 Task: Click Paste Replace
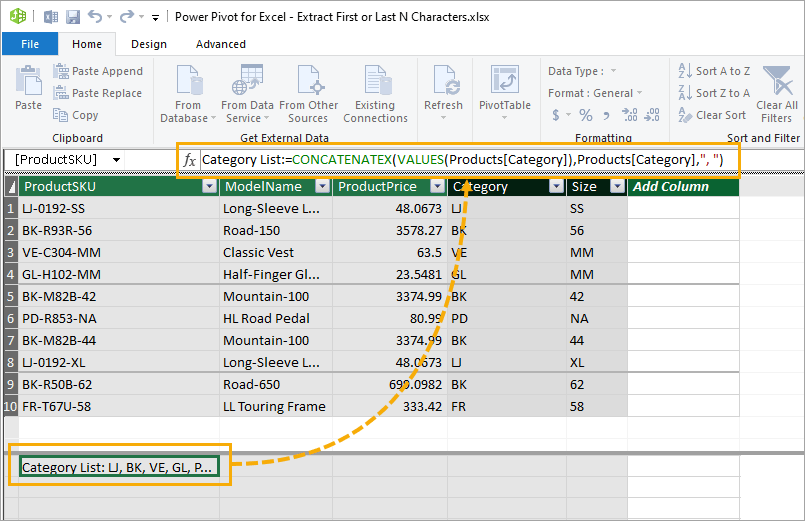(98, 93)
